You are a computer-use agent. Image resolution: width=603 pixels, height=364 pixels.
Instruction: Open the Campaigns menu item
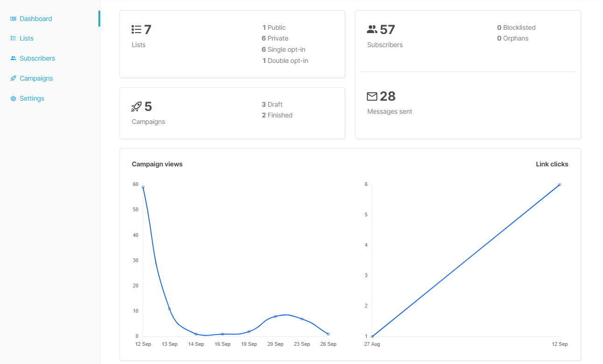click(50, 78)
